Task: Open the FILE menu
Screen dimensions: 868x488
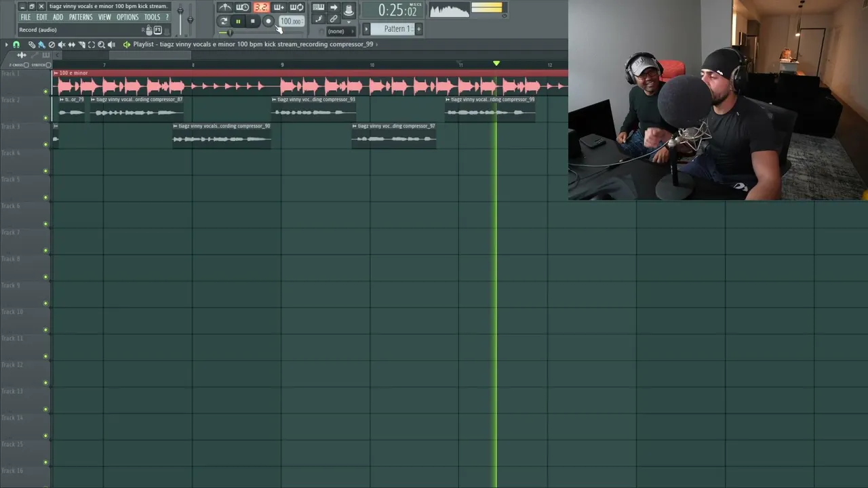Action: click(26, 17)
